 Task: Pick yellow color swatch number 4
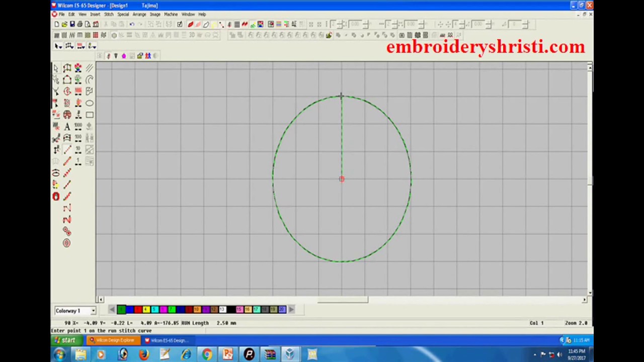(x=146, y=309)
